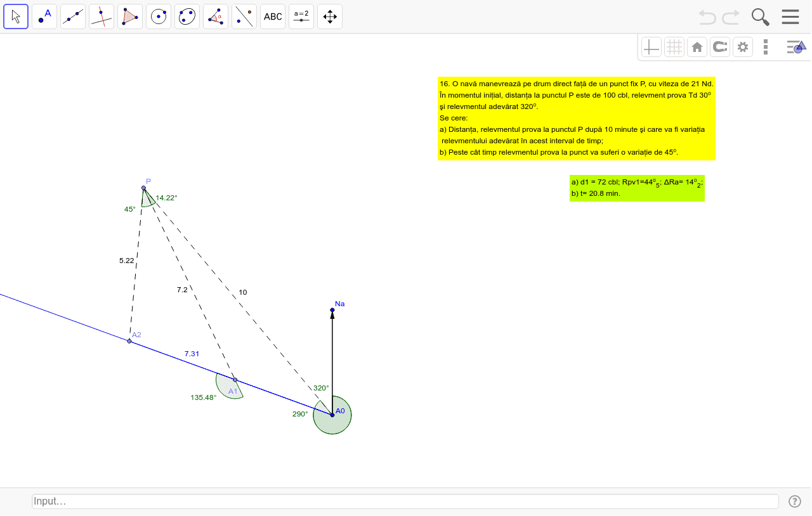Select point P in the drawing

pyautogui.click(x=144, y=188)
